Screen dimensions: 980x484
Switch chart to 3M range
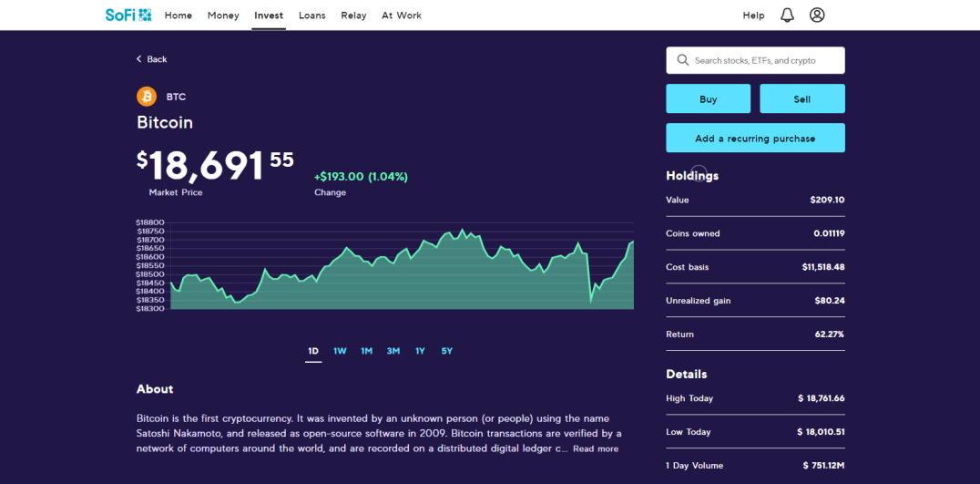coord(393,352)
